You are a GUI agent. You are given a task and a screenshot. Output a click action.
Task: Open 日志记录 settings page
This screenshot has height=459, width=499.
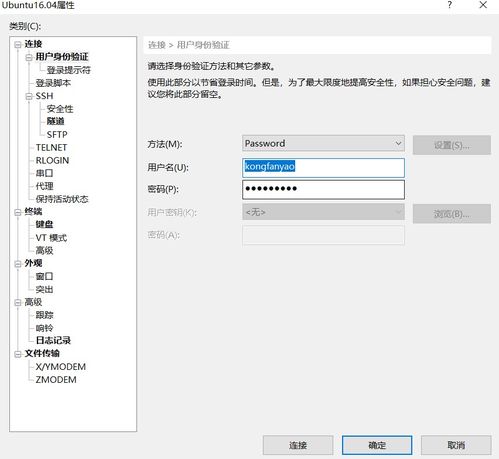tap(53, 340)
